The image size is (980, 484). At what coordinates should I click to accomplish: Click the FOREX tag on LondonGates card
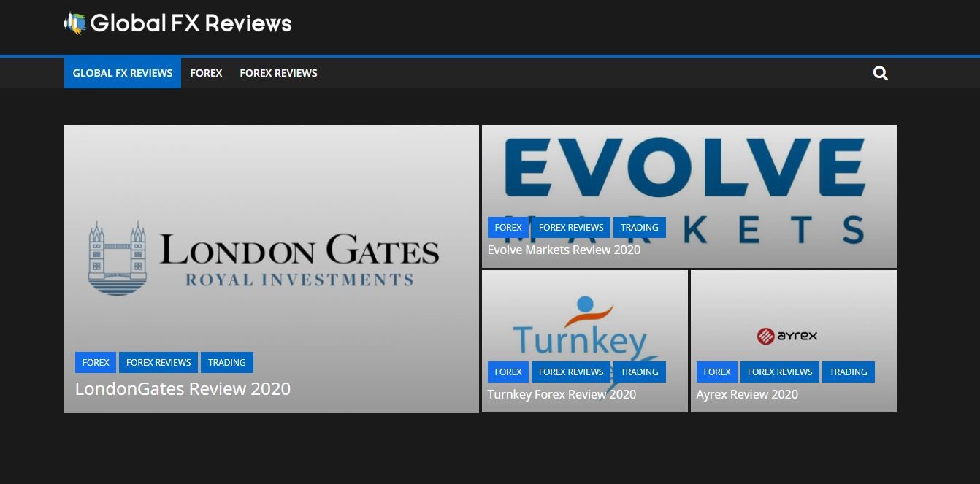point(96,362)
